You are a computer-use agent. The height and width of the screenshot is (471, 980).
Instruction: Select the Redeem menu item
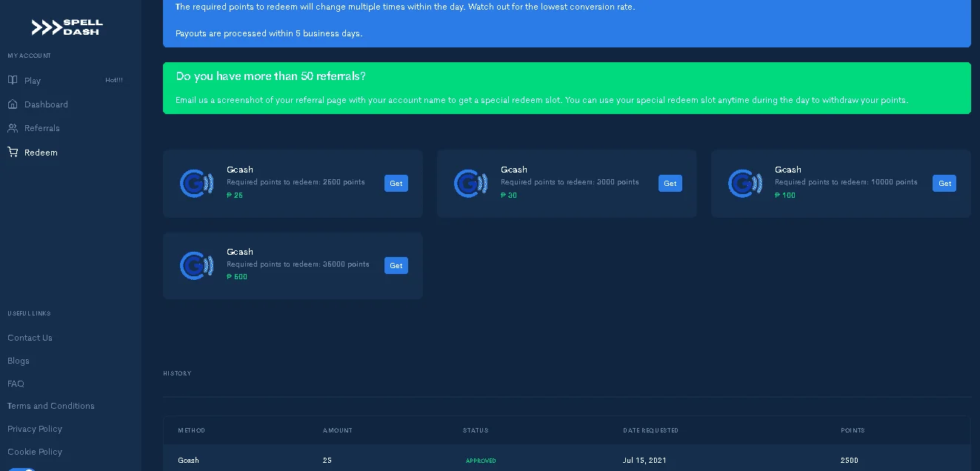[x=41, y=153]
